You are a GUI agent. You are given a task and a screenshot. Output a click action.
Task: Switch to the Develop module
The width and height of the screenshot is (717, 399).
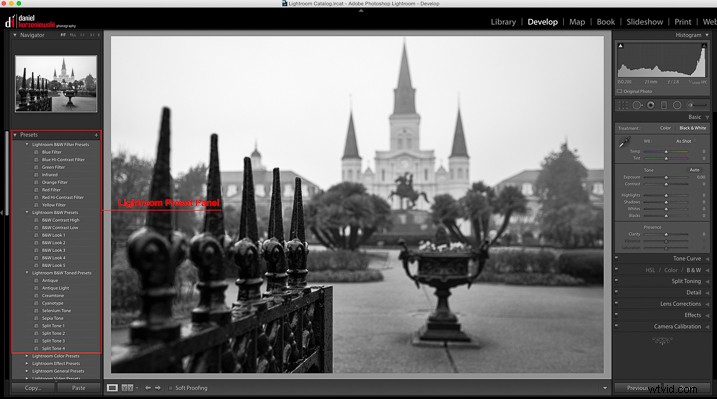542,21
